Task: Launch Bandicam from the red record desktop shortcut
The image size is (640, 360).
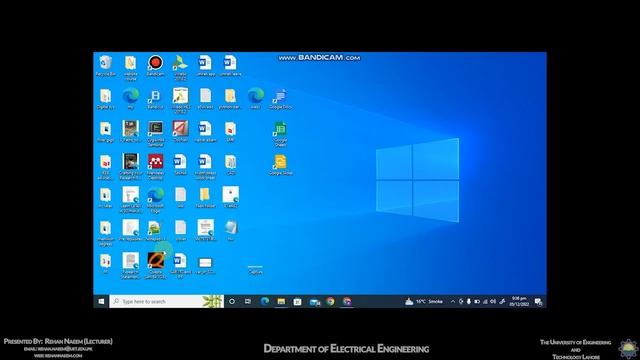Action: (155, 65)
